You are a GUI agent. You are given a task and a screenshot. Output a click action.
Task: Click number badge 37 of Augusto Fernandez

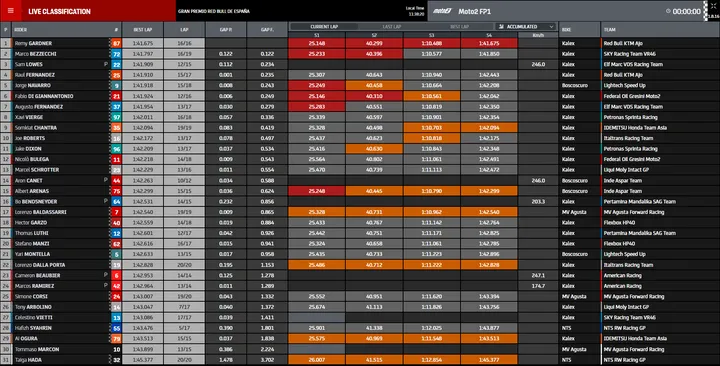click(x=116, y=107)
